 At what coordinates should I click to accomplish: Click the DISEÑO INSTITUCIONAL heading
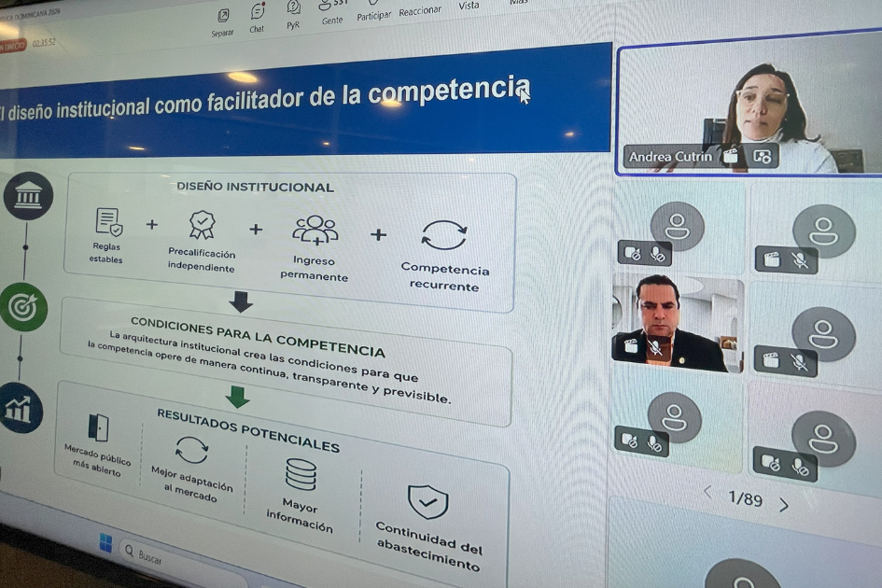pyautogui.click(x=255, y=187)
